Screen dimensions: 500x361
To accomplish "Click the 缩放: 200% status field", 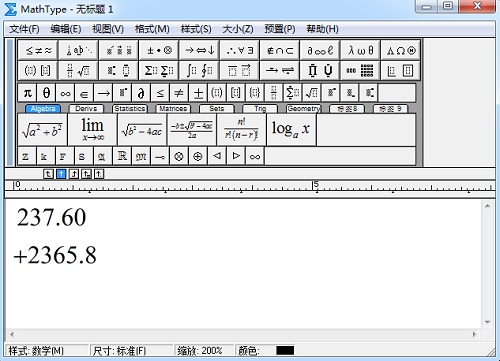I will click(x=204, y=350).
